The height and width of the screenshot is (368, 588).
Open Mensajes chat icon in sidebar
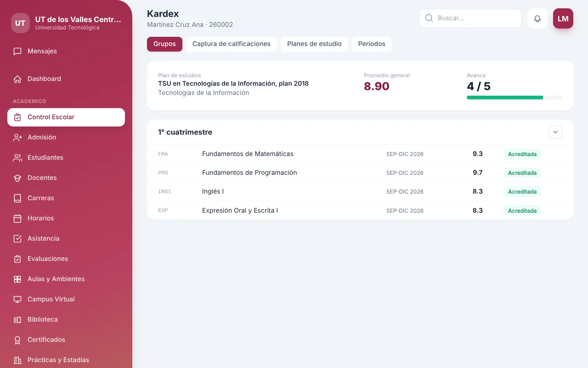[x=17, y=51]
